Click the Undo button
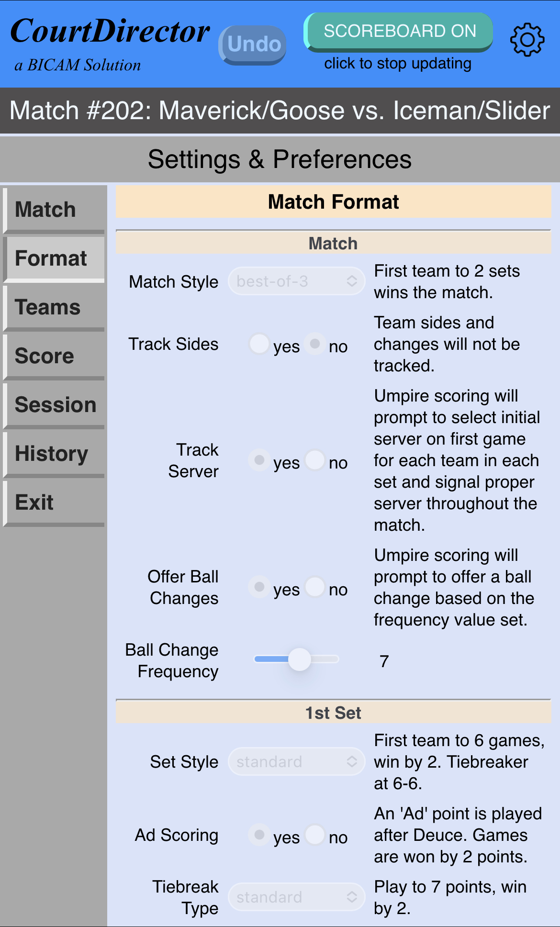Screen dimensions: 560x927 253,45
